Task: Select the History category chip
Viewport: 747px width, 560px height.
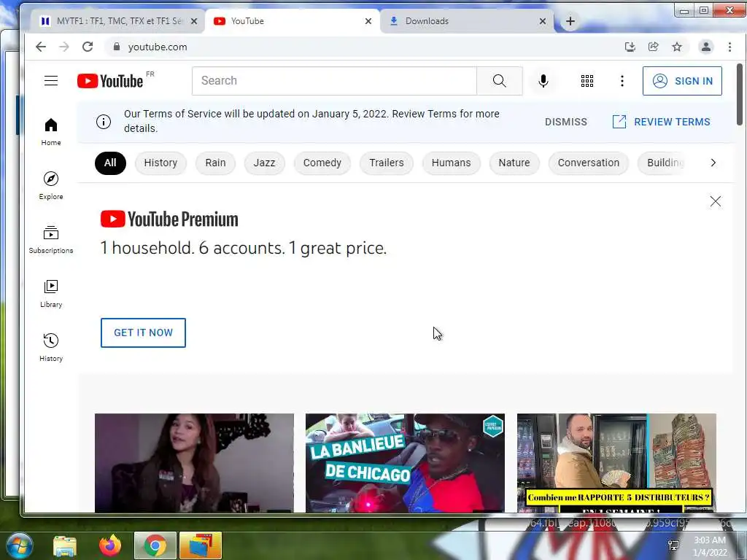Action: [x=160, y=163]
